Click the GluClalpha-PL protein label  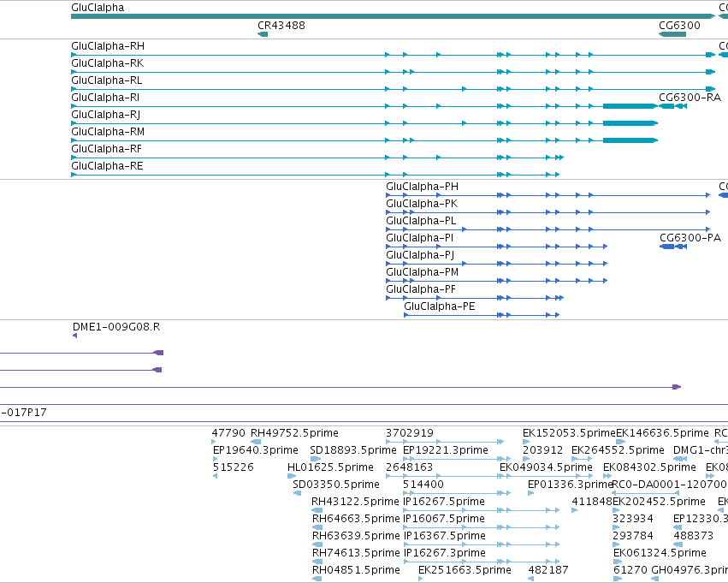tap(421, 221)
